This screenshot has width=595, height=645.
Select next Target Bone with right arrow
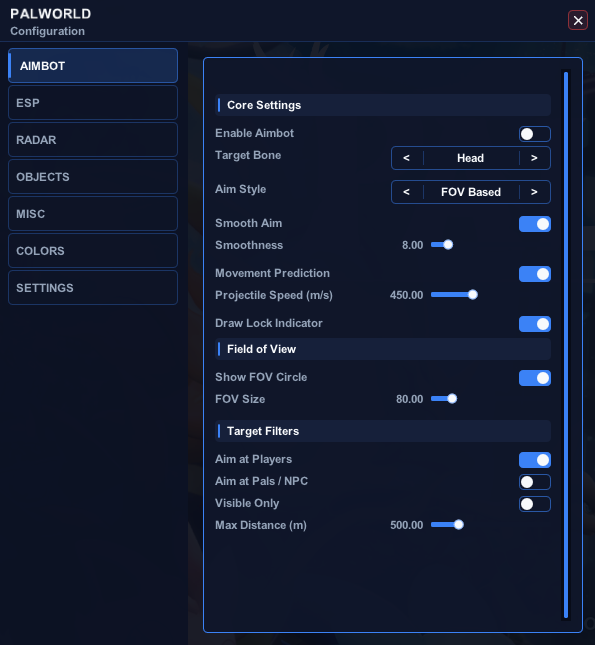click(534, 158)
